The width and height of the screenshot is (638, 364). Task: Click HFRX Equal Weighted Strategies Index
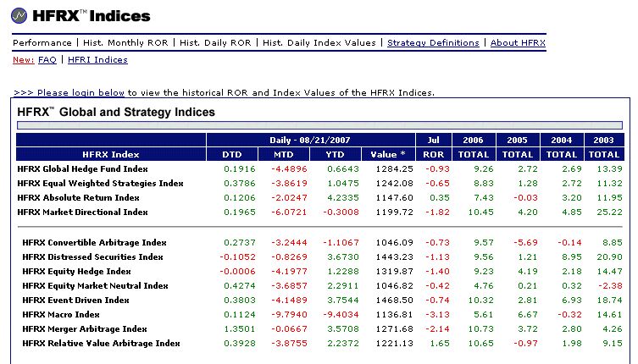click(x=100, y=183)
